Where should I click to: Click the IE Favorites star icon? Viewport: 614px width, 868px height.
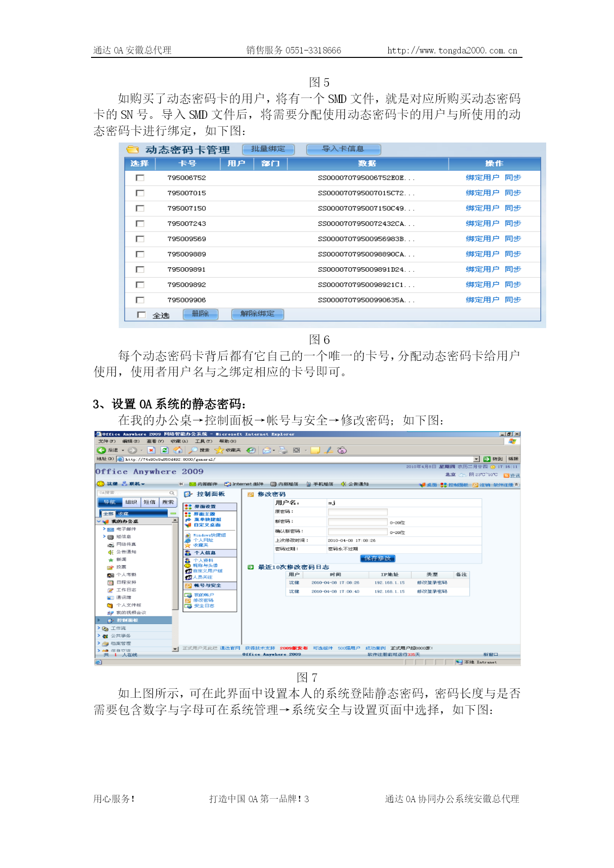click(219, 450)
